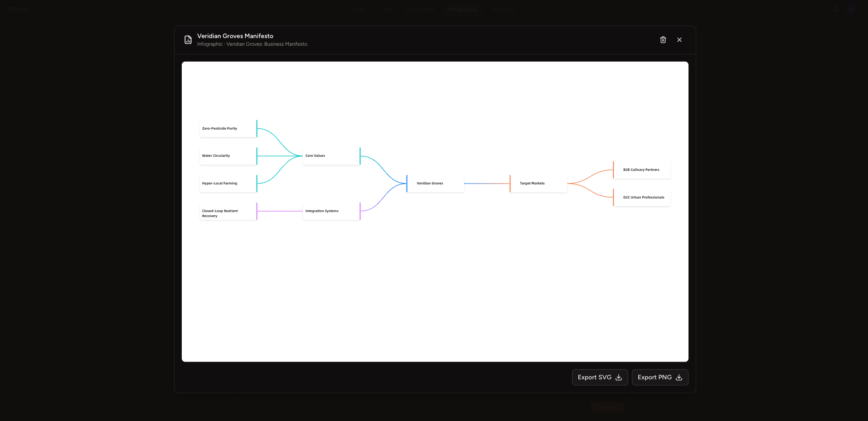Click the DNotes logo in the top corner
The height and width of the screenshot is (421, 868).
click(x=18, y=9)
